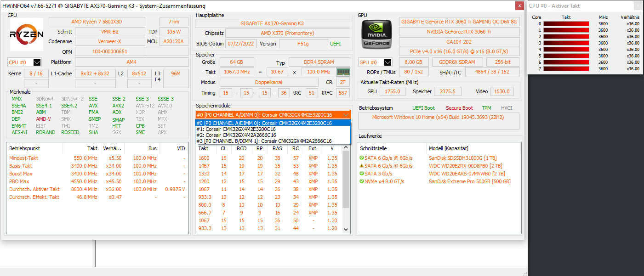Click the AMD X370 (Promontory) chipset value
The height and width of the screenshot is (276, 644).
[287, 33]
